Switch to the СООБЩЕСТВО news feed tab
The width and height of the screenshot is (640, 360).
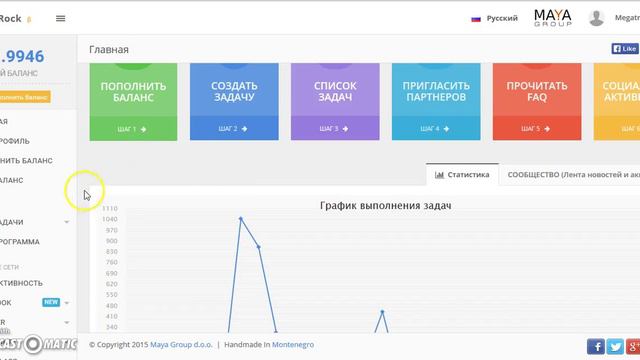pos(570,175)
